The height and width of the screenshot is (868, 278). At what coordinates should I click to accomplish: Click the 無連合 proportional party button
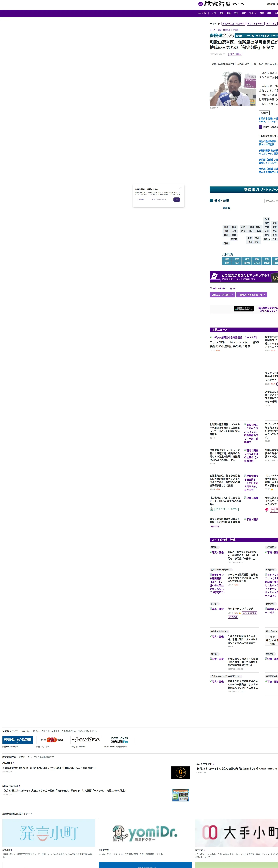point(247,263)
